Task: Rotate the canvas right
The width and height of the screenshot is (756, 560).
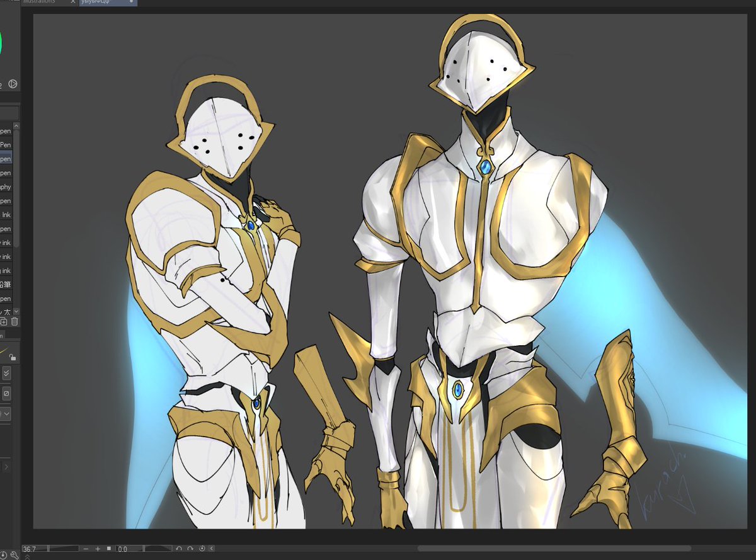Action: (190, 549)
